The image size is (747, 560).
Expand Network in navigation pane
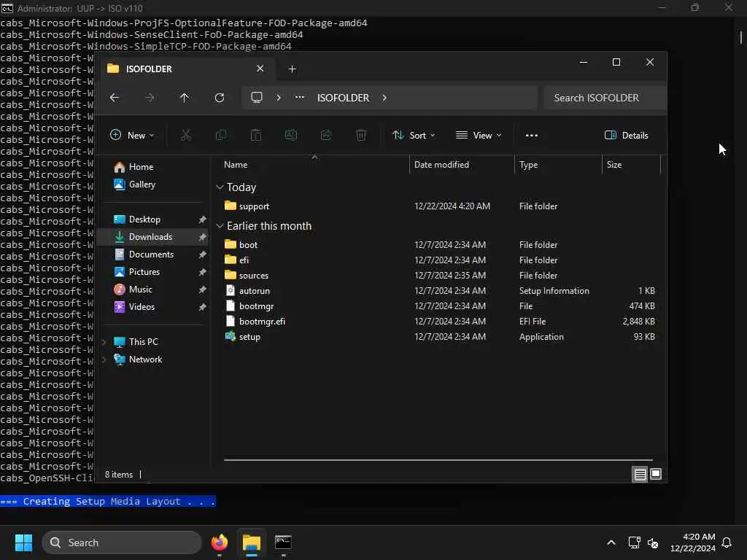(104, 359)
